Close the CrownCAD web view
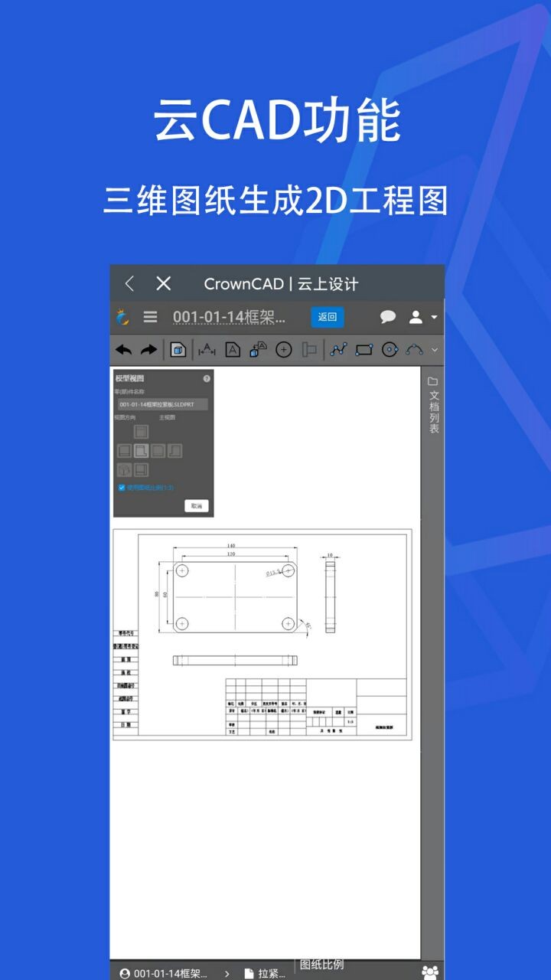The image size is (551, 980). (163, 284)
